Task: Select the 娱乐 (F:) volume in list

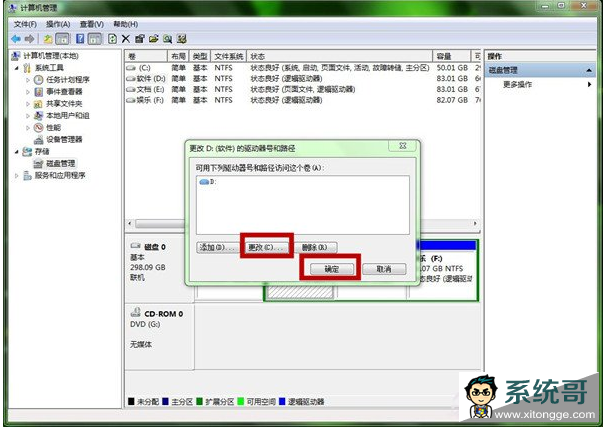Action: 145,100
